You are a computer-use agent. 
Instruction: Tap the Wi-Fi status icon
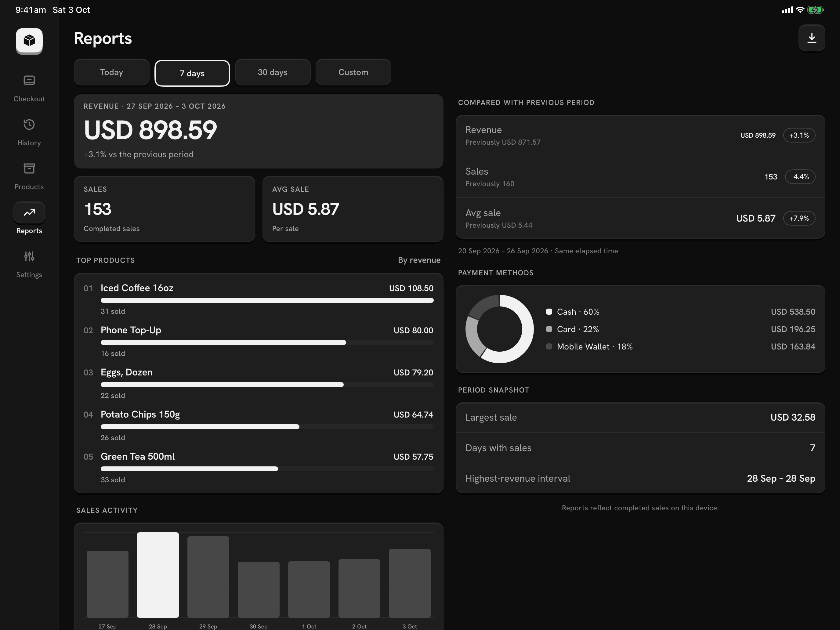click(800, 10)
